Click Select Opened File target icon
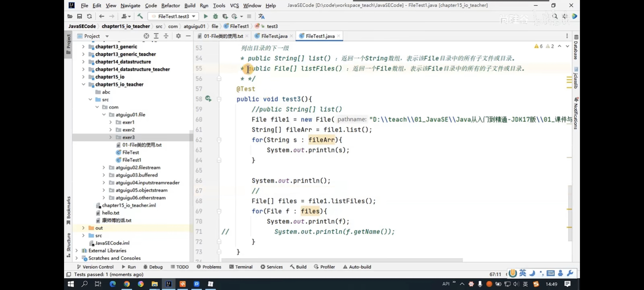The height and width of the screenshot is (290, 644). point(146,36)
